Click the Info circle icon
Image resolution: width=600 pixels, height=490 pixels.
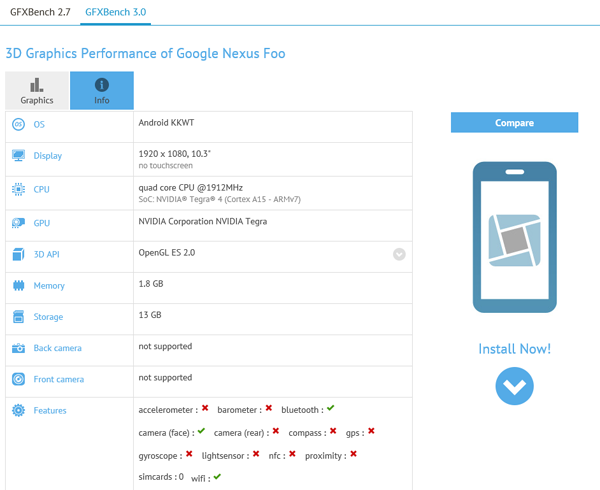(102, 85)
